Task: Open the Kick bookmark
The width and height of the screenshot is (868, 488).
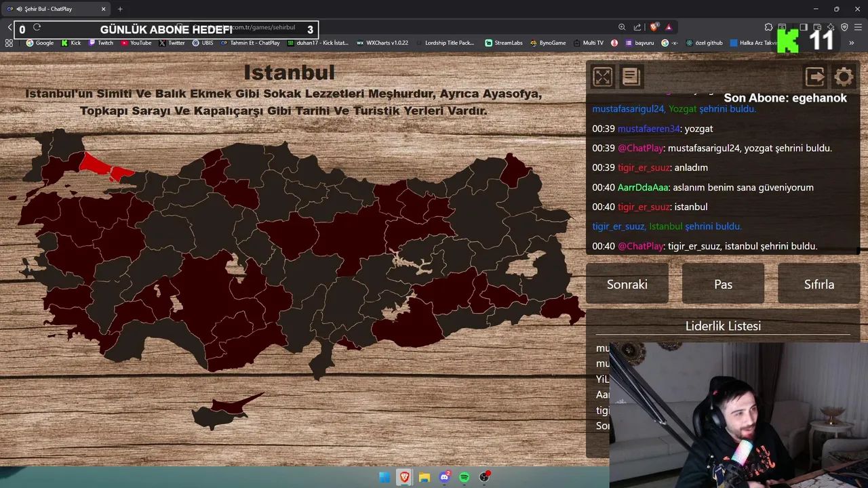Action: (x=71, y=43)
